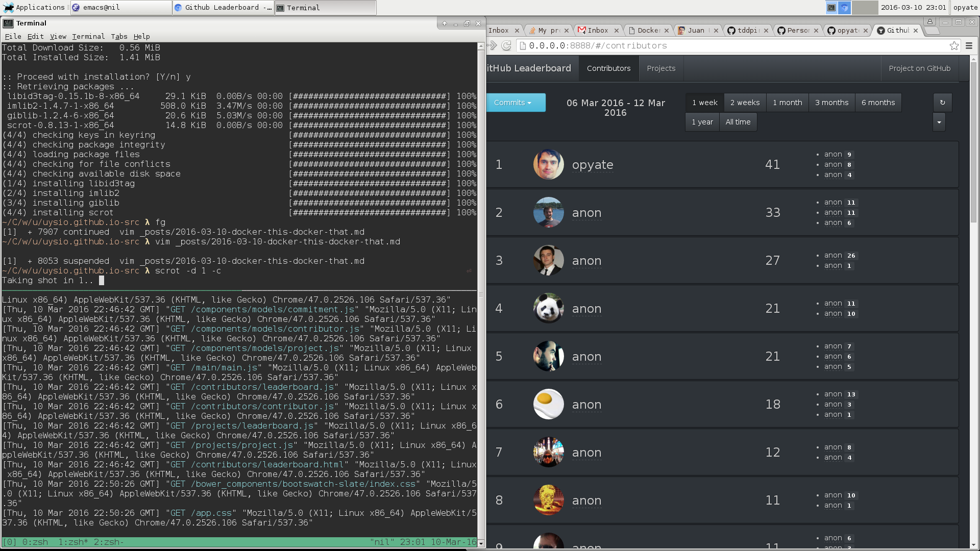Click the screenshot utility icon in the system tray

pos(830,7)
